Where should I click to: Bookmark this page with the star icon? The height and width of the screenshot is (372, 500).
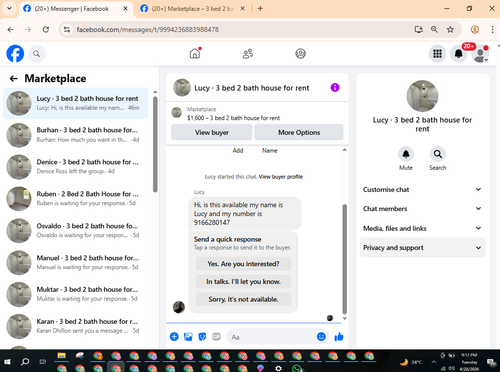(x=450, y=29)
